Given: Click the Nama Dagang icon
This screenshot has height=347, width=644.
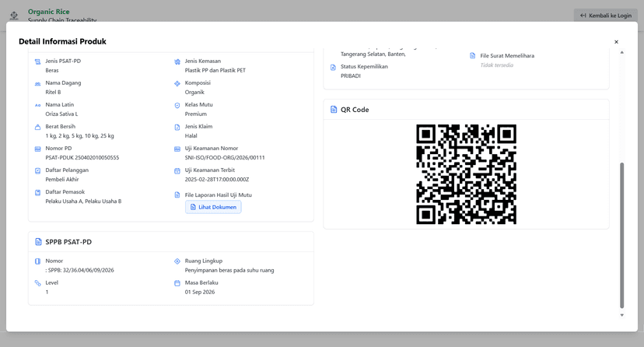Looking at the screenshot, I should (x=37, y=83).
